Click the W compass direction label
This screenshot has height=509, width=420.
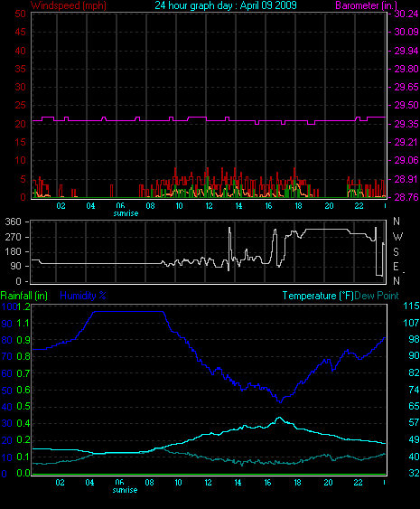click(397, 237)
